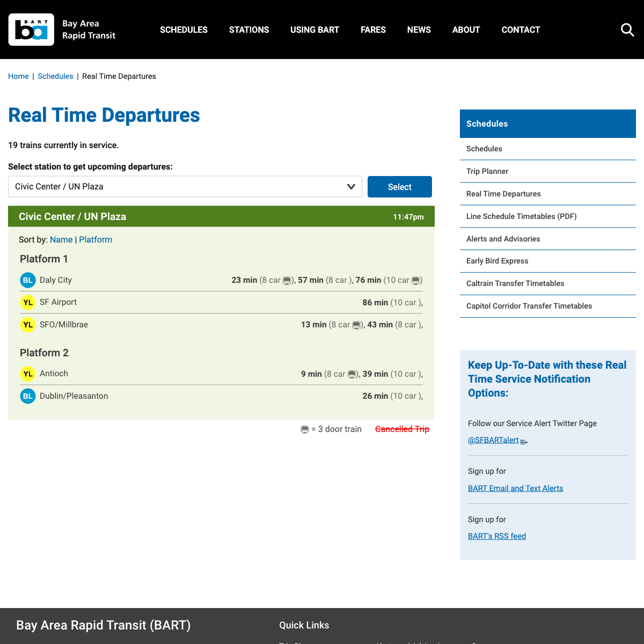Open the Schedules navigation menu
Viewport: 644px width, 644px height.
[184, 30]
